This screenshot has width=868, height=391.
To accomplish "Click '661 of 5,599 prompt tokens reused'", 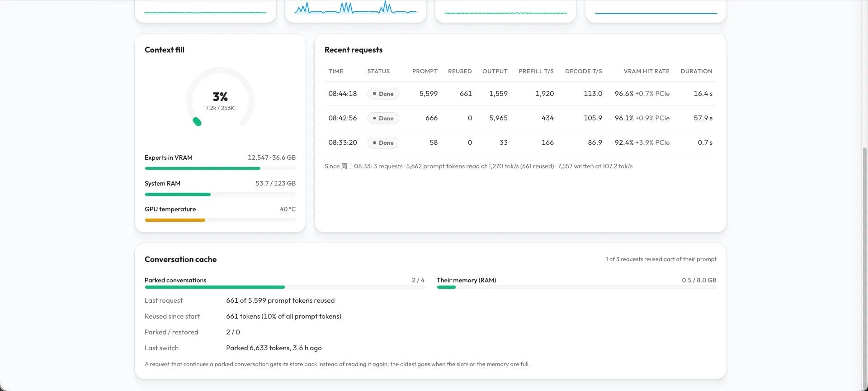I will pos(280,300).
